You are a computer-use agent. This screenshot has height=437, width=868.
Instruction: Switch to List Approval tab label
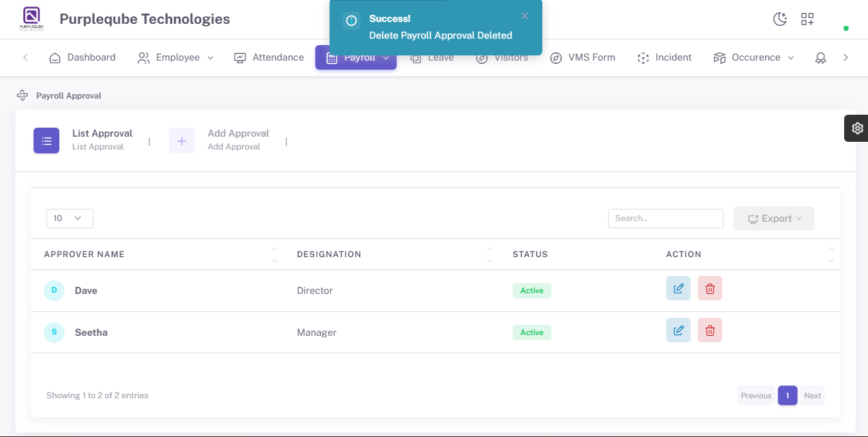(x=102, y=133)
